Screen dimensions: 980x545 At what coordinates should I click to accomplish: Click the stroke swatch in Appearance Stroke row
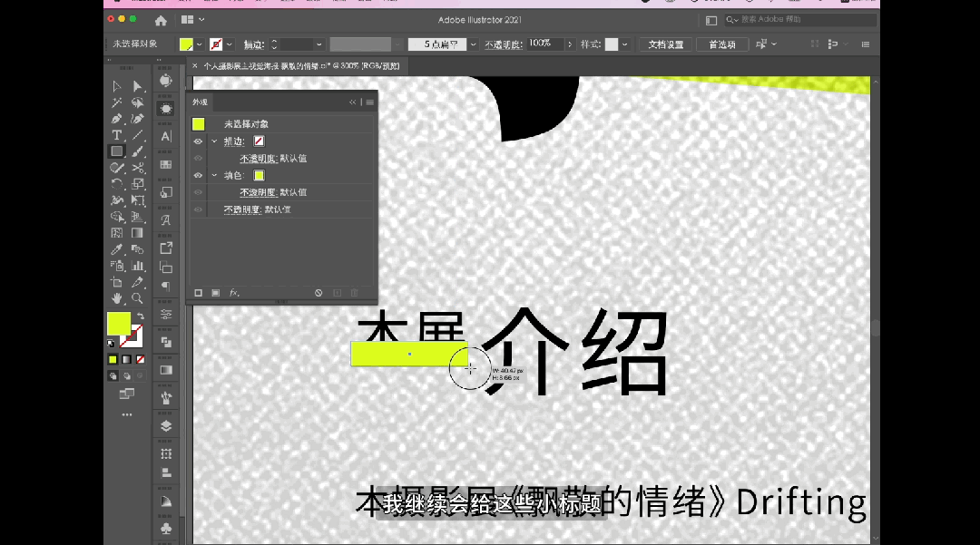(x=259, y=141)
